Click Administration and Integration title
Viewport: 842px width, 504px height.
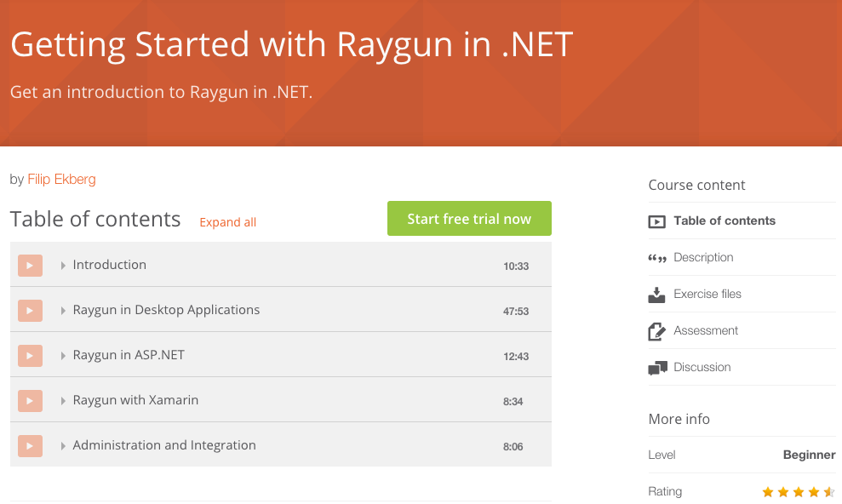click(x=164, y=445)
